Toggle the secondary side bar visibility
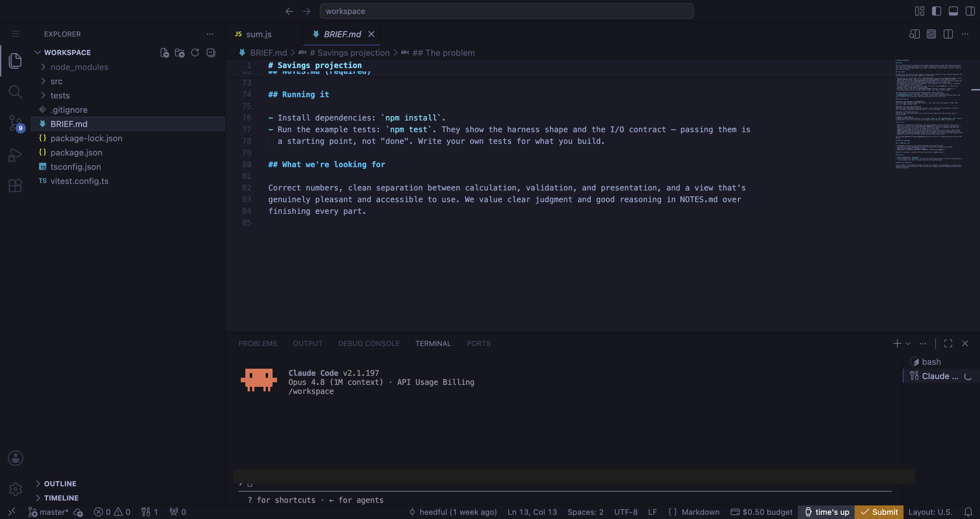This screenshot has width=980, height=519. 970,11
